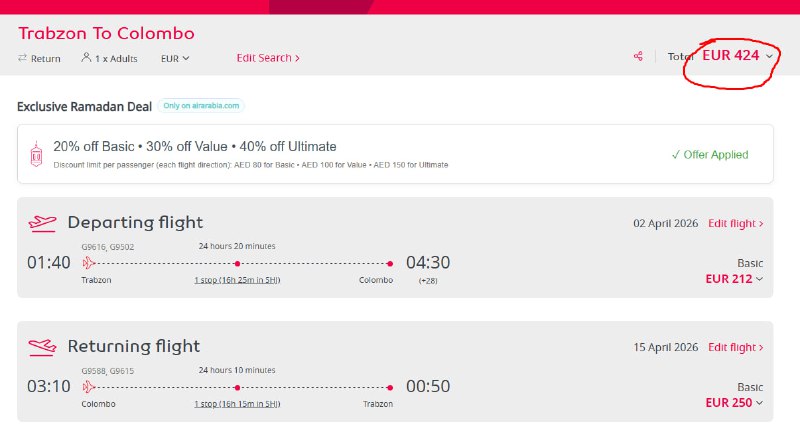Open departing flight 1 stop details

237,280
